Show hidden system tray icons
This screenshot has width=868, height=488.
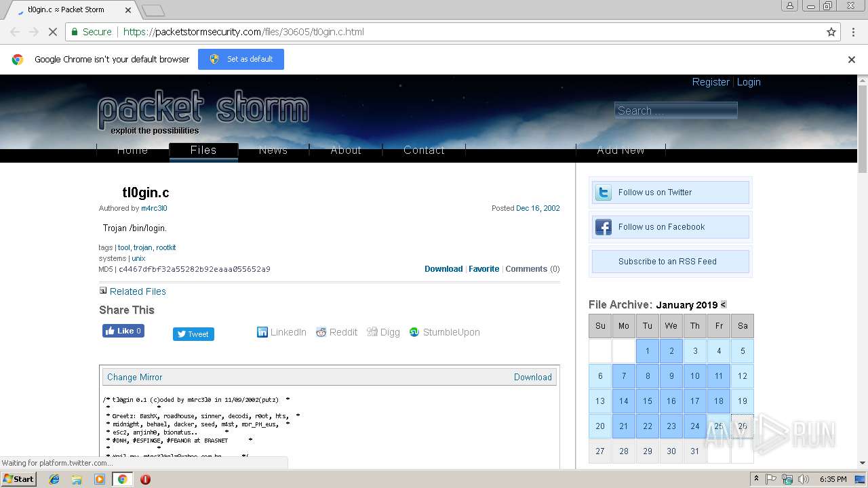(x=757, y=479)
